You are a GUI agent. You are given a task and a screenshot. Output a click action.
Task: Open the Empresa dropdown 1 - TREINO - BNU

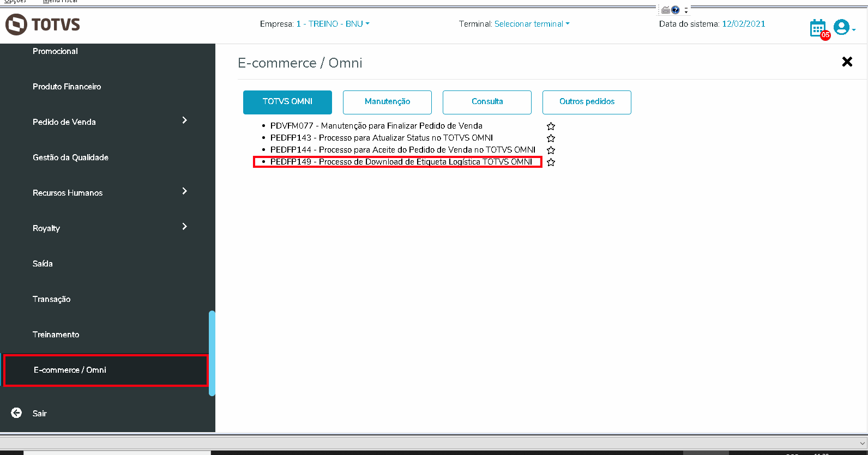pos(333,24)
